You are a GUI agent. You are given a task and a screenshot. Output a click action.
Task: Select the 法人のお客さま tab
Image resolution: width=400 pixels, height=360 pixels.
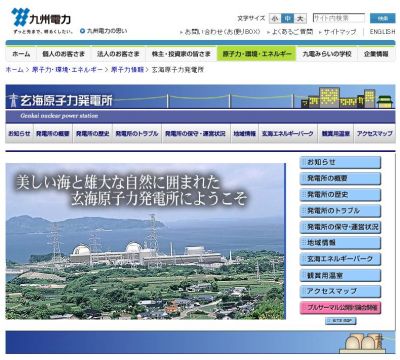(118, 54)
